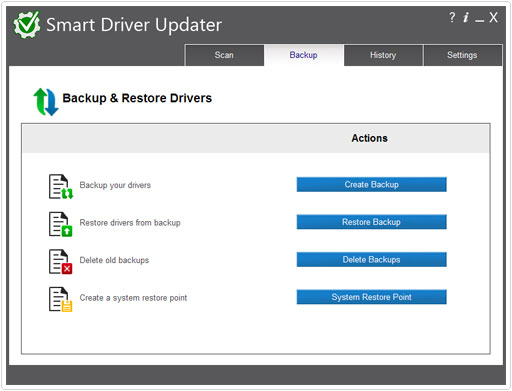Click the Smart Driver Updater gear logo
Viewport: 512px width, 391px height.
coord(27,24)
